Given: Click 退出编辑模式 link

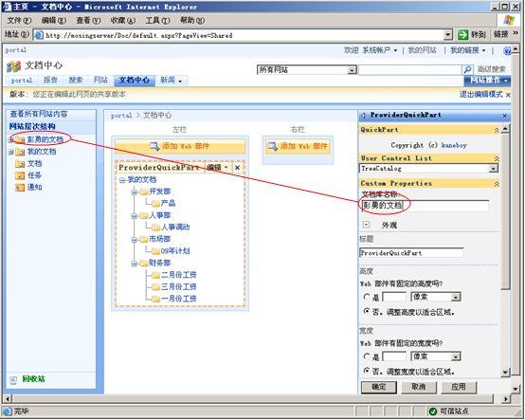Looking at the screenshot, I should 481,95.
